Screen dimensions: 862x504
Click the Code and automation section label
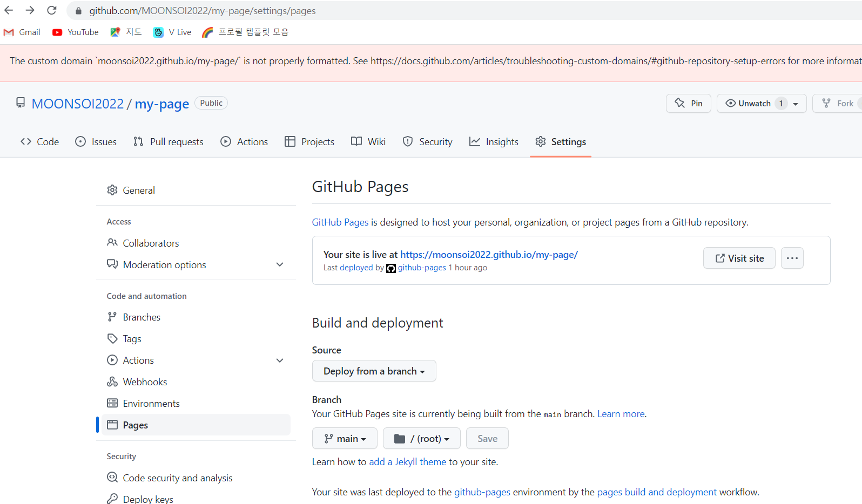click(147, 296)
